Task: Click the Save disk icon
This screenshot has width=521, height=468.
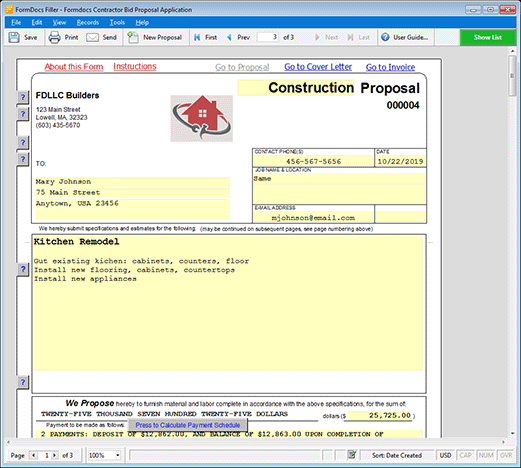Action: pos(14,37)
